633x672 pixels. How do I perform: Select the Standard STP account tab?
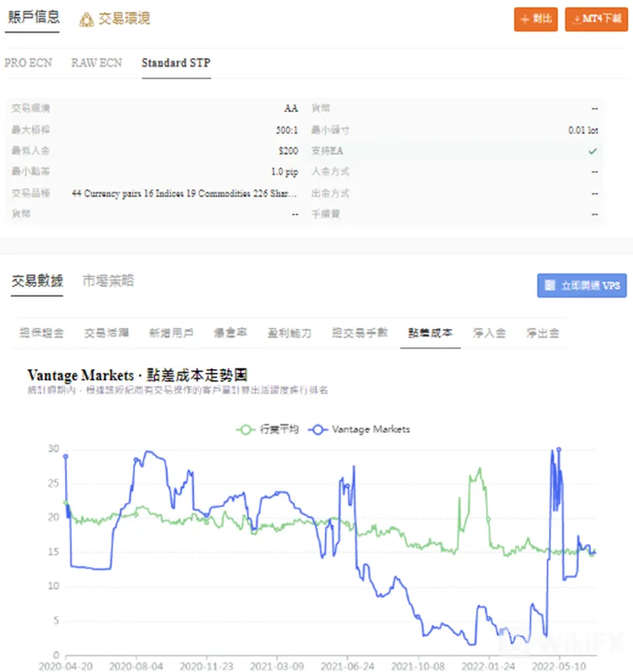176,63
